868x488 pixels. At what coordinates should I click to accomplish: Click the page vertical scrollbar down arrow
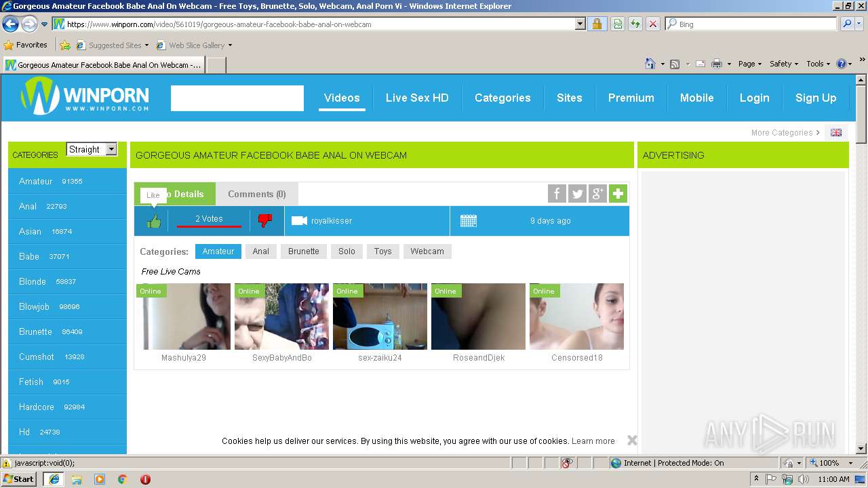click(x=861, y=449)
